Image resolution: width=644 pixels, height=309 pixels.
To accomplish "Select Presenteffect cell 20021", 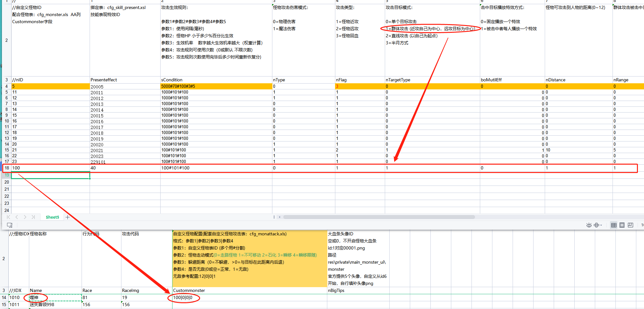I will pos(125,150).
